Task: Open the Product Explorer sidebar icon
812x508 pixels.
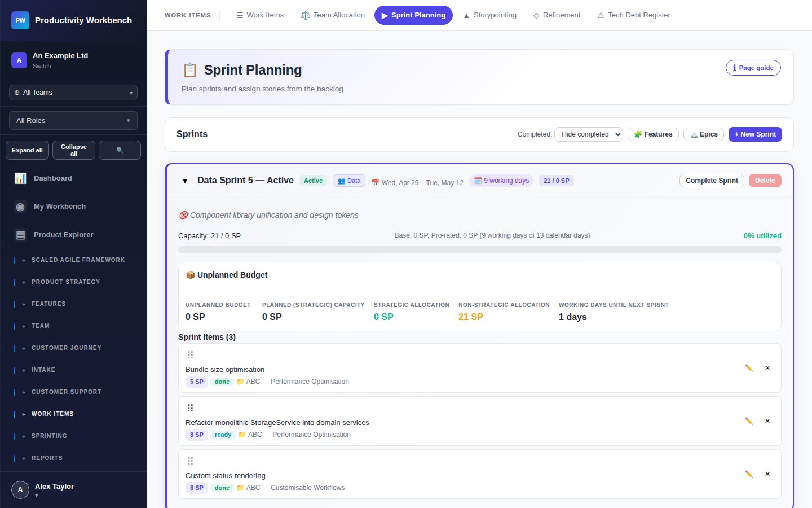Action: pos(20,235)
